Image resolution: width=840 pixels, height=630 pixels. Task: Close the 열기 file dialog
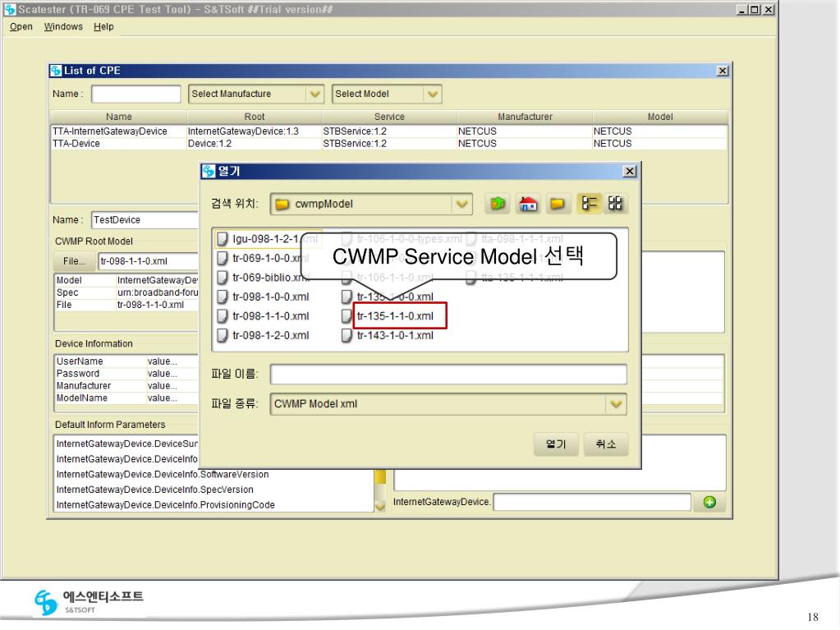pos(630,171)
